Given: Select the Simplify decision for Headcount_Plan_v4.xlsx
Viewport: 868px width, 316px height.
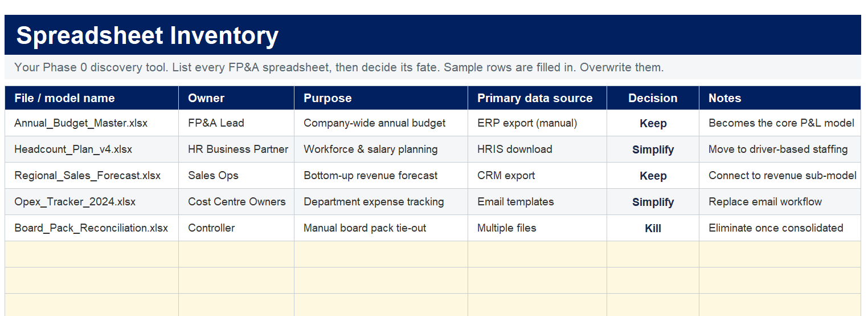Looking at the screenshot, I should pos(653,149).
